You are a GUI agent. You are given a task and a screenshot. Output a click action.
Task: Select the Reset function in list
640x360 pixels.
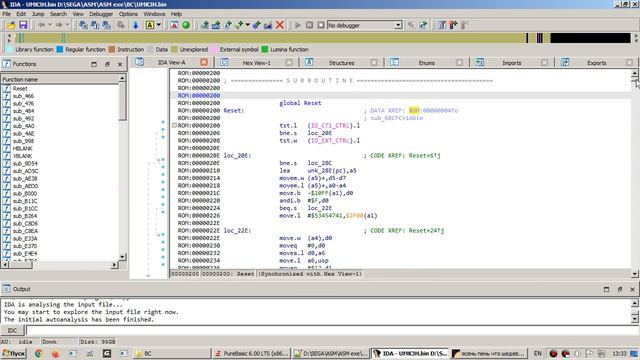[20, 89]
